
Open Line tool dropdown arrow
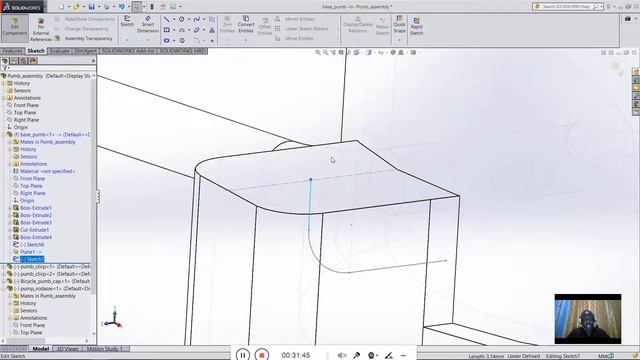click(173, 19)
